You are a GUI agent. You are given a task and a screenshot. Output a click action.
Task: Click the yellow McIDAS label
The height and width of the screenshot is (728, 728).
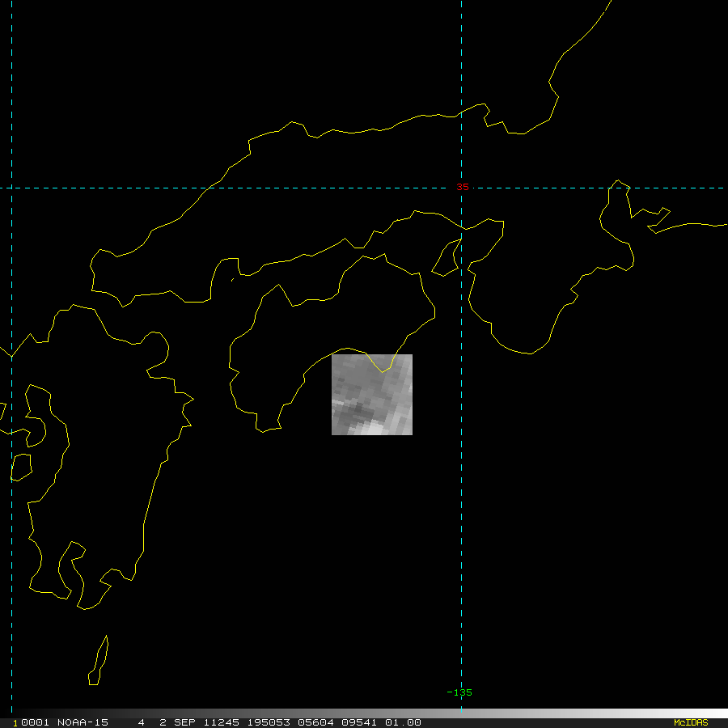point(691,722)
